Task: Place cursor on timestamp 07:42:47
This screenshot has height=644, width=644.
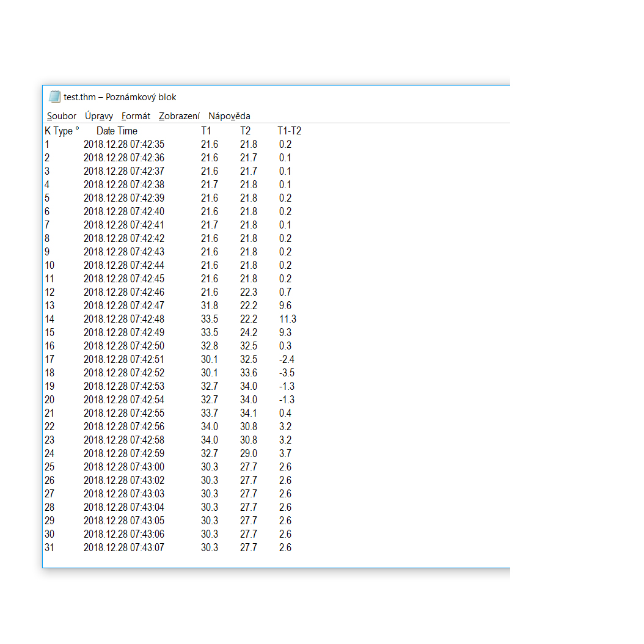Action: pos(147,306)
